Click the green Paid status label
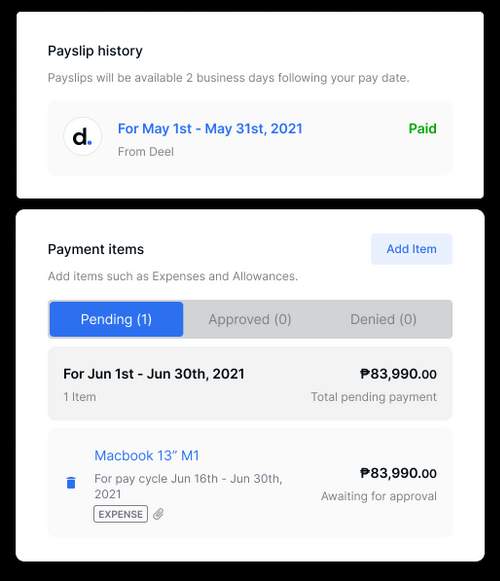The image size is (500, 581). [x=423, y=129]
